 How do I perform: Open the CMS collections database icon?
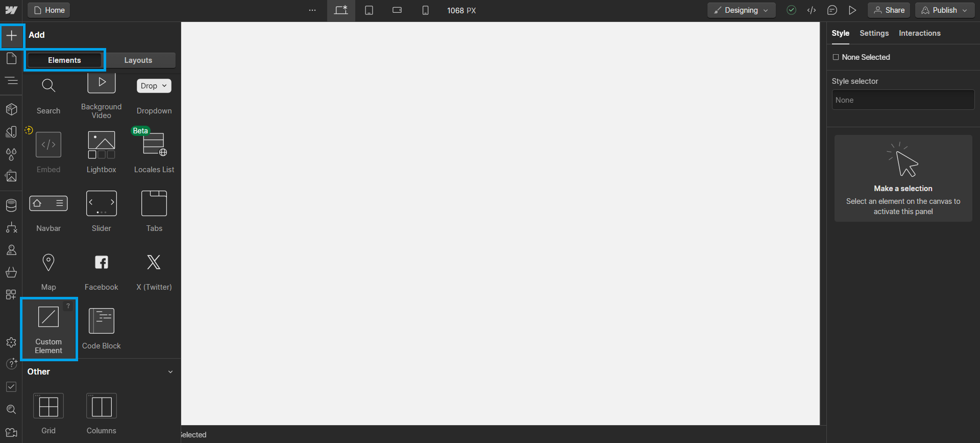(x=11, y=205)
